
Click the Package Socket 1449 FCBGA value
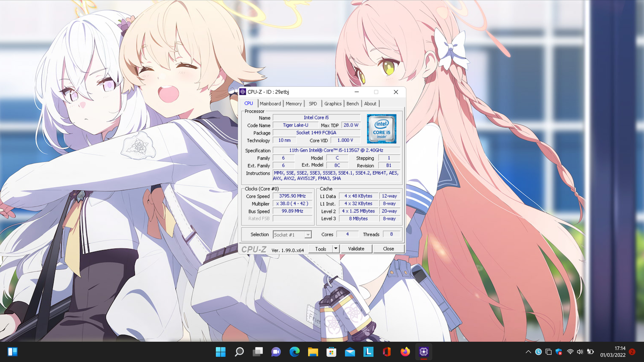316,133
